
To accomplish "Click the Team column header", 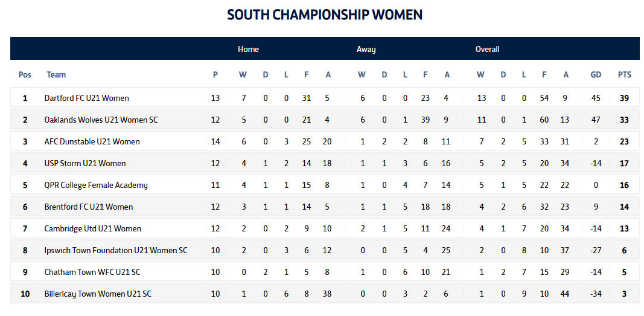I will click(x=56, y=75).
